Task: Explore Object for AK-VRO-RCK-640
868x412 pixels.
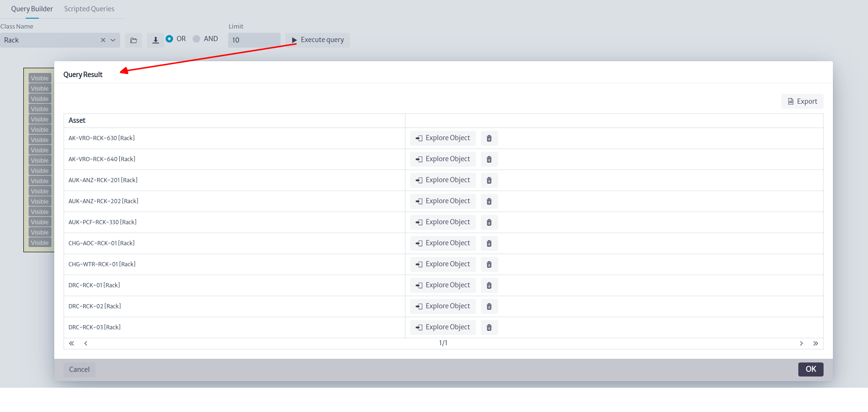Action: pos(443,159)
